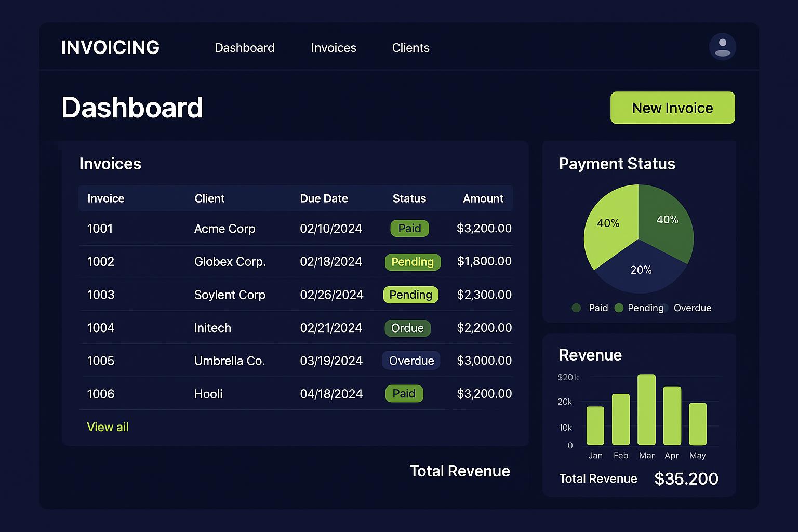Click the Ordue badge for Initech
The height and width of the screenshot is (532, 798).
click(x=407, y=328)
